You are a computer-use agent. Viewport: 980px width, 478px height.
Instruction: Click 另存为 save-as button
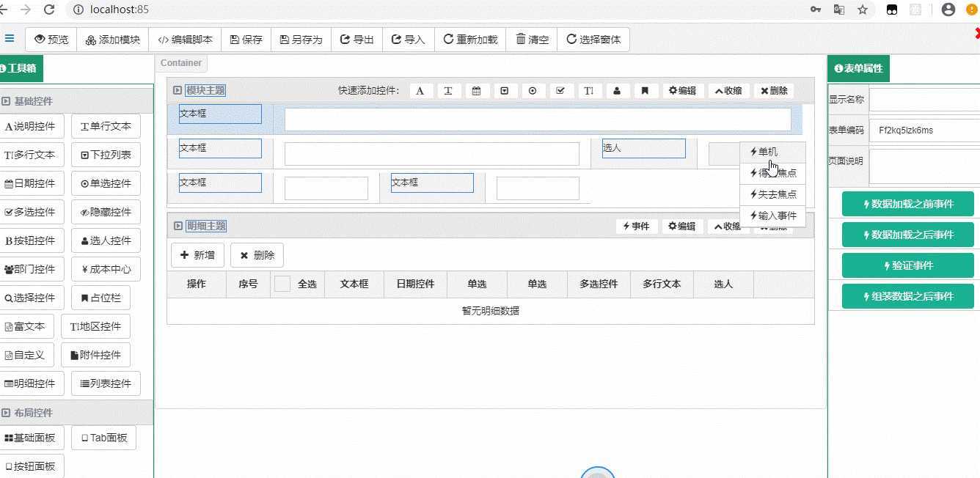(301, 40)
